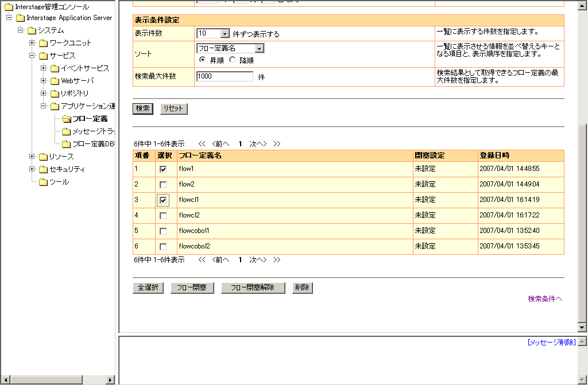Expand the リポジトリ tree node
Image resolution: width=588 pixels, height=385 pixels.
coord(44,93)
